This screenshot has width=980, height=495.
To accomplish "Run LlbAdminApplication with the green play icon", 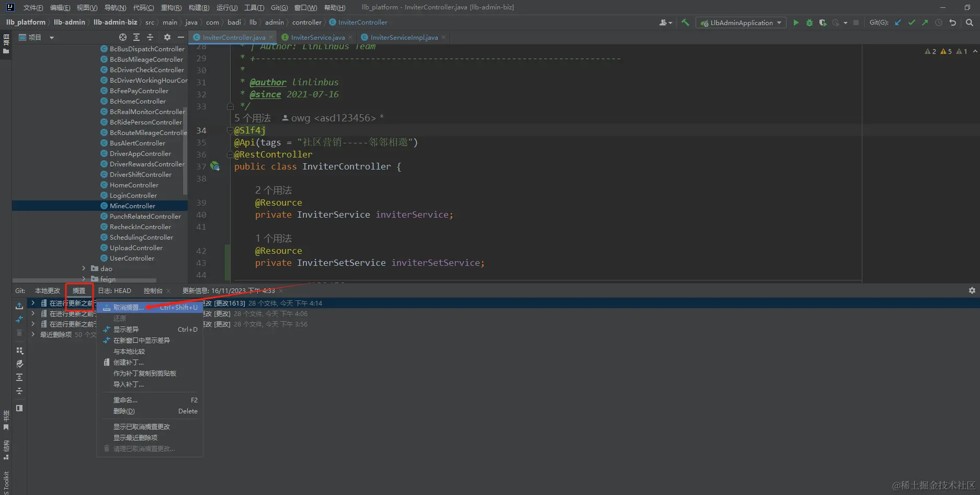I will point(795,22).
